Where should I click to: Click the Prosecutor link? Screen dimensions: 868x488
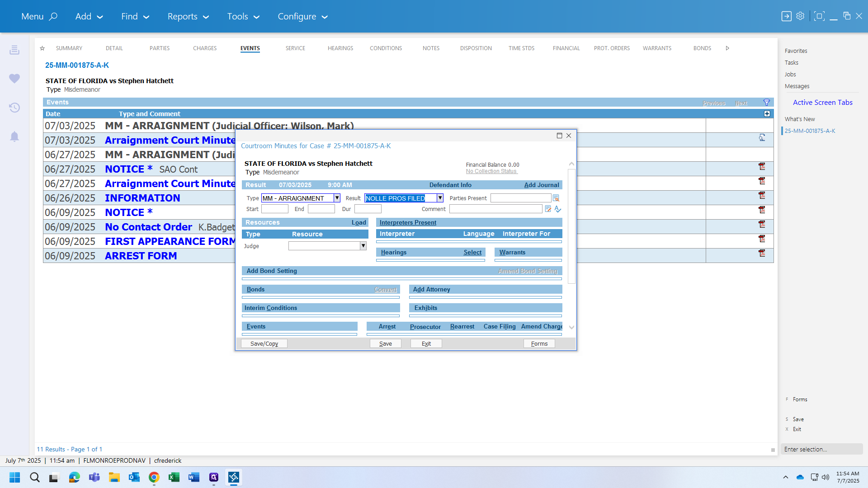click(425, 327)
